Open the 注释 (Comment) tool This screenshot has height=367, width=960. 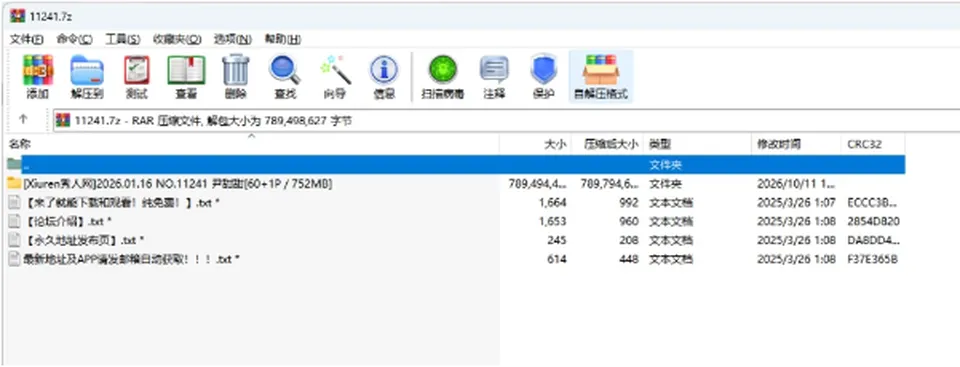point(494,77)
